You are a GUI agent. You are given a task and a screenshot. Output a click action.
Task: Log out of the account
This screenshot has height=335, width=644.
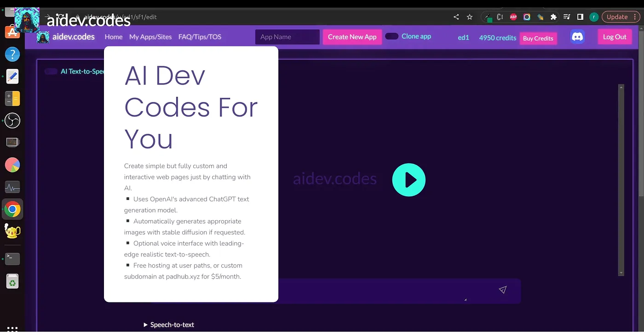[615, 37]
